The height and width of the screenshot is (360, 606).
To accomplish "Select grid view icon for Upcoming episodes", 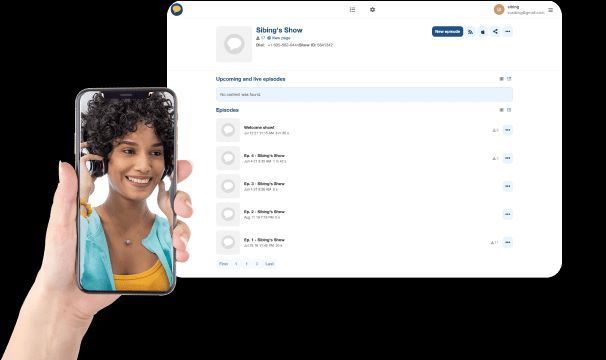I will pyautogui.click(x=502, y=79).
